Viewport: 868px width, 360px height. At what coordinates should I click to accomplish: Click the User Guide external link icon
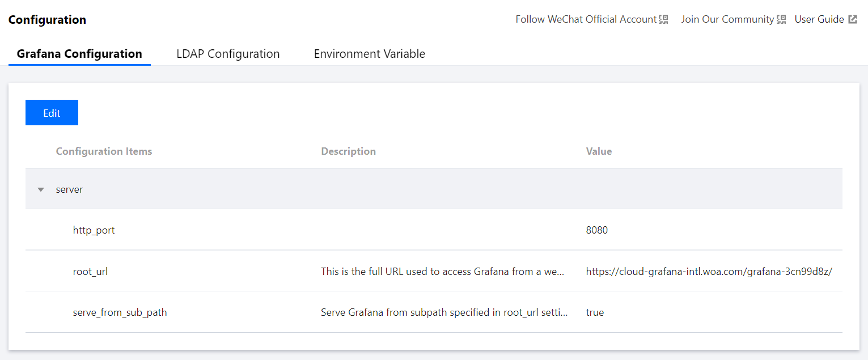[853, 19]
